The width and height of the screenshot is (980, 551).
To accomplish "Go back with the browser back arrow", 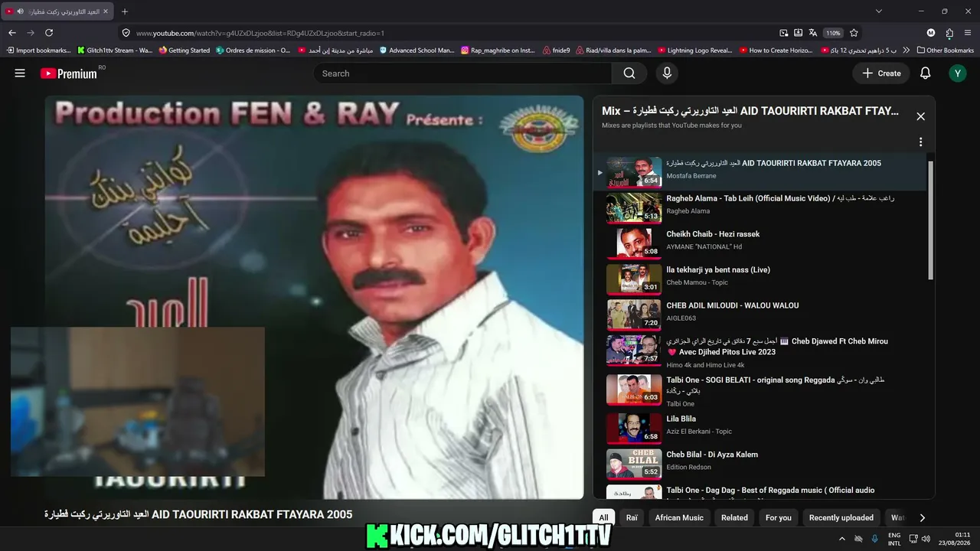I will [12, 33].
